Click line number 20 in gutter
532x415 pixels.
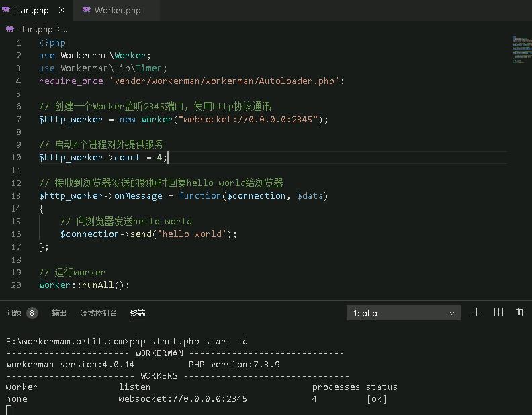tap(16, 285)
